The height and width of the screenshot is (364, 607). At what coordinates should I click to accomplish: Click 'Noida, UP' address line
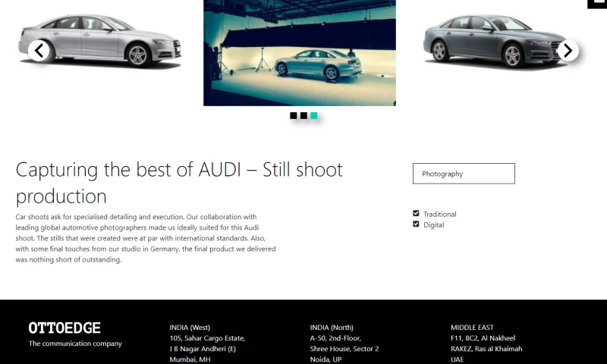coord(326,359)
